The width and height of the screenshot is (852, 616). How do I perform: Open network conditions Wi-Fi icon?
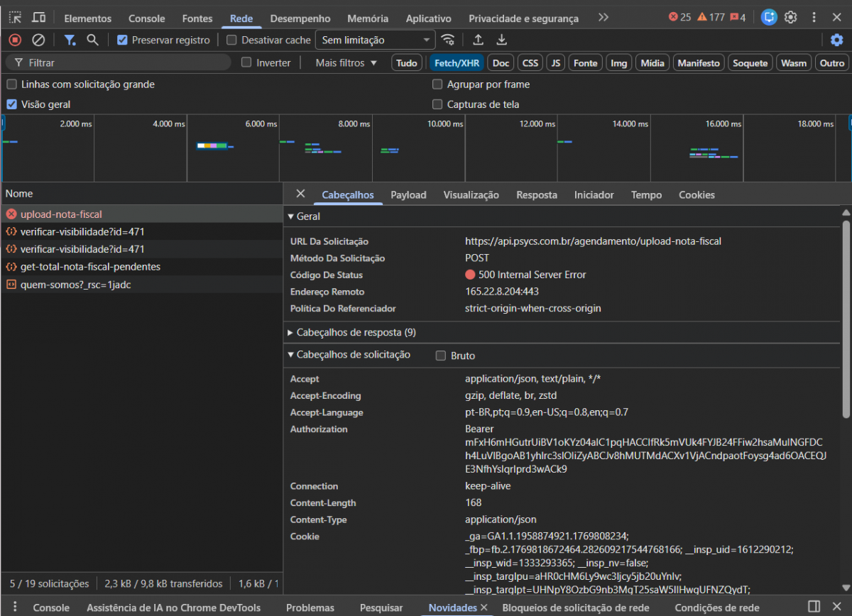pos(447,40)
